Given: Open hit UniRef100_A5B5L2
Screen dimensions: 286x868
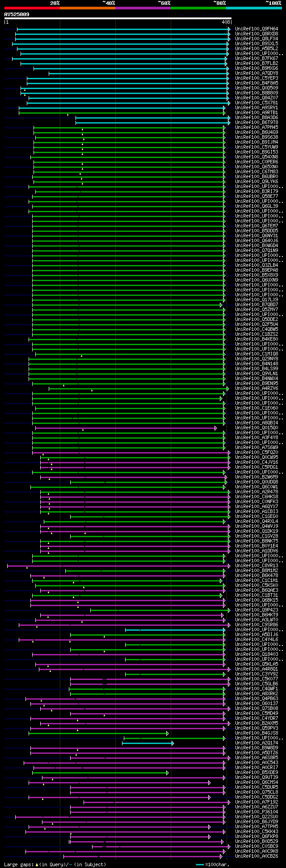Looking at the screenshot, I should point(257,49).
